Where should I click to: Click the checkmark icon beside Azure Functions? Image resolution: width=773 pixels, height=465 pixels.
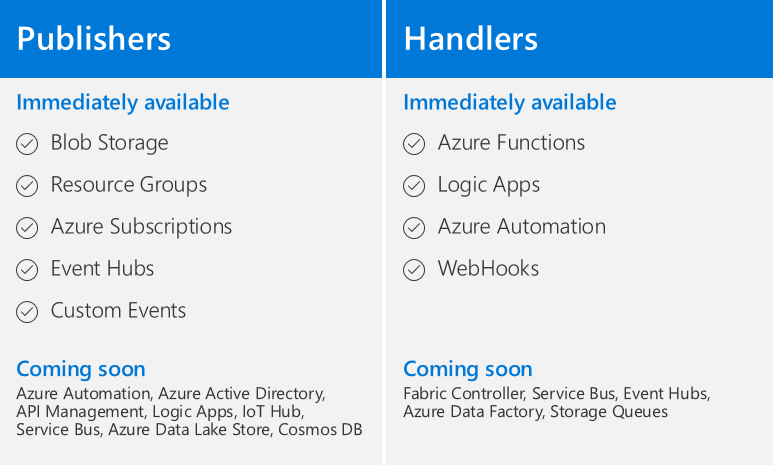click(x=414, y=145)
